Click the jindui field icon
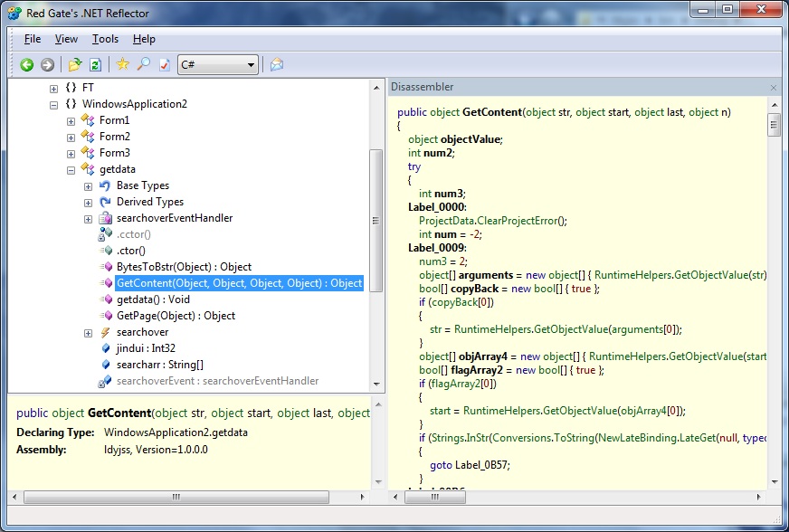This screenshot has width=789, height=532. pyautogui.click(x=106, y=348)
